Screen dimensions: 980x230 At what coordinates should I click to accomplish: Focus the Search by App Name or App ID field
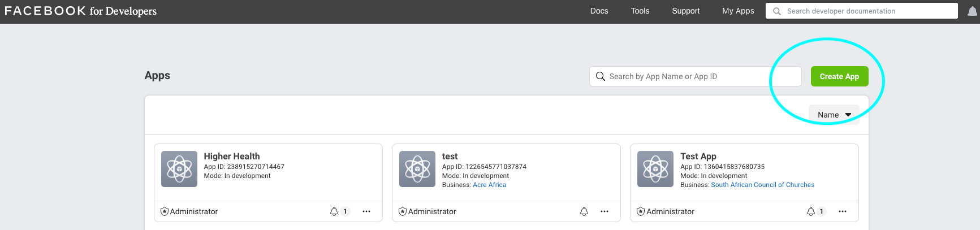coord(695,76)
